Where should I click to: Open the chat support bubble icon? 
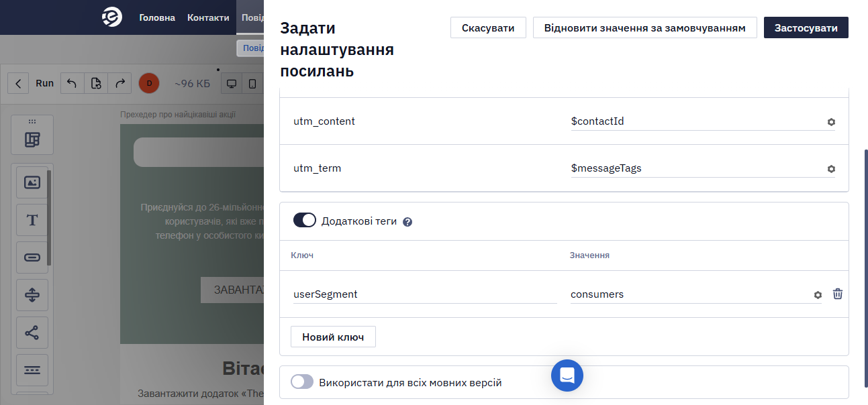567,375
